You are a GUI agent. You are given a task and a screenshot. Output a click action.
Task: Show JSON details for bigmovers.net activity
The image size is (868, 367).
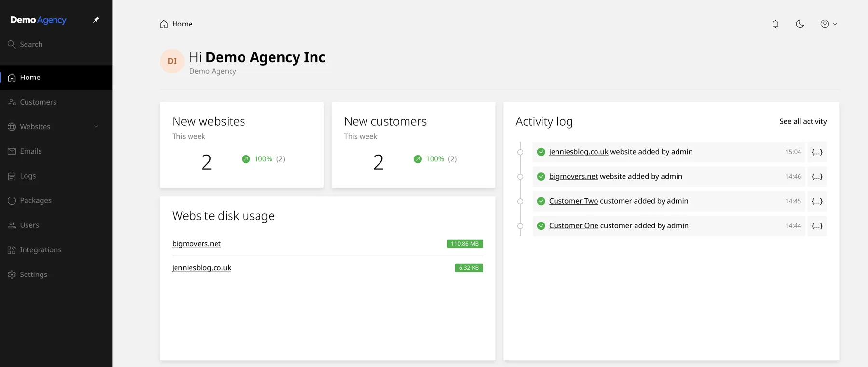[x=817, y=176]
